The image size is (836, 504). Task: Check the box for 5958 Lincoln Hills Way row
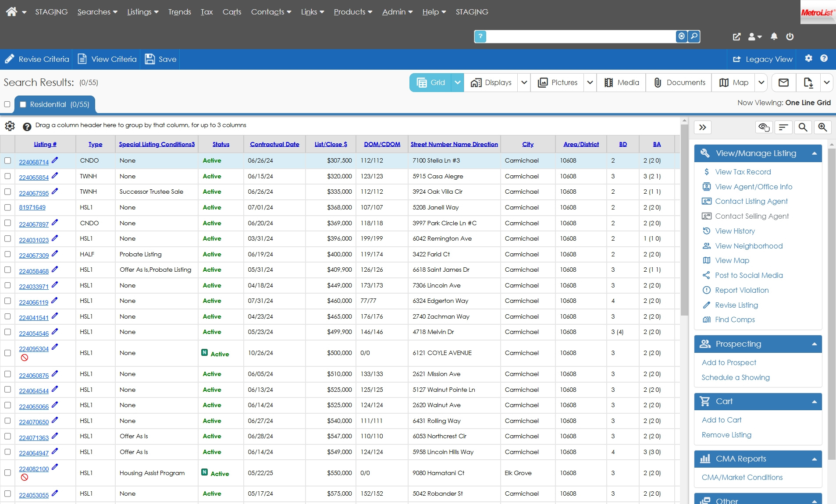click(7, 452)
